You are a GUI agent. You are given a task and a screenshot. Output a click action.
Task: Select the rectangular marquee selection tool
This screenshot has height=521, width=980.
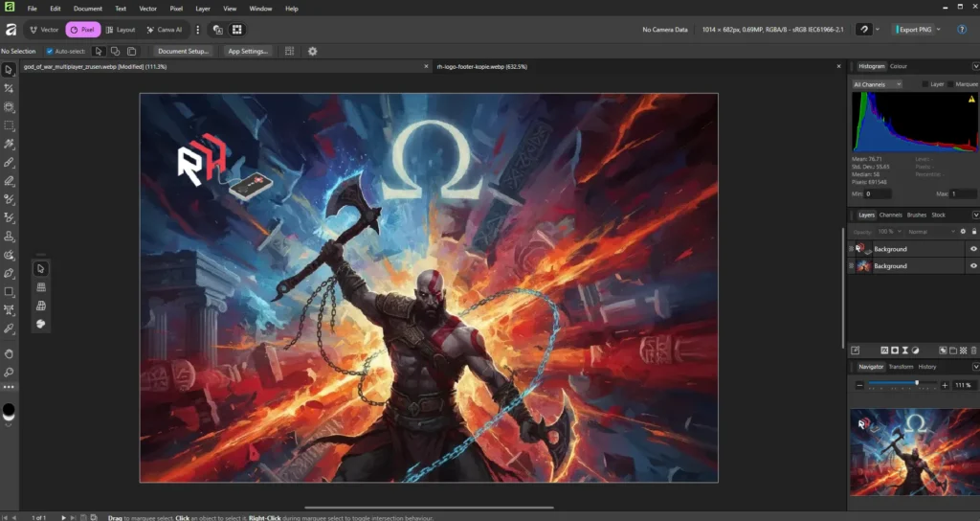[9, 125]
